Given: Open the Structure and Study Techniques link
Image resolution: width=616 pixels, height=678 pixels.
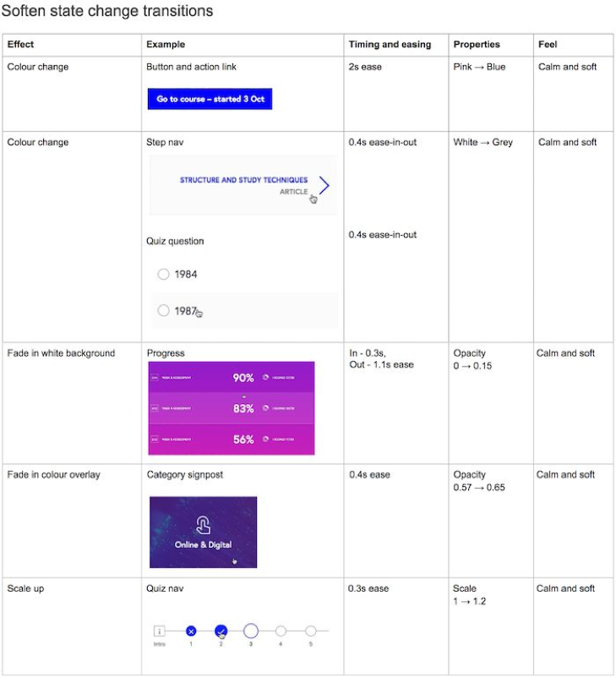Looking at the screenshot, I should click(x=244, y=180).
